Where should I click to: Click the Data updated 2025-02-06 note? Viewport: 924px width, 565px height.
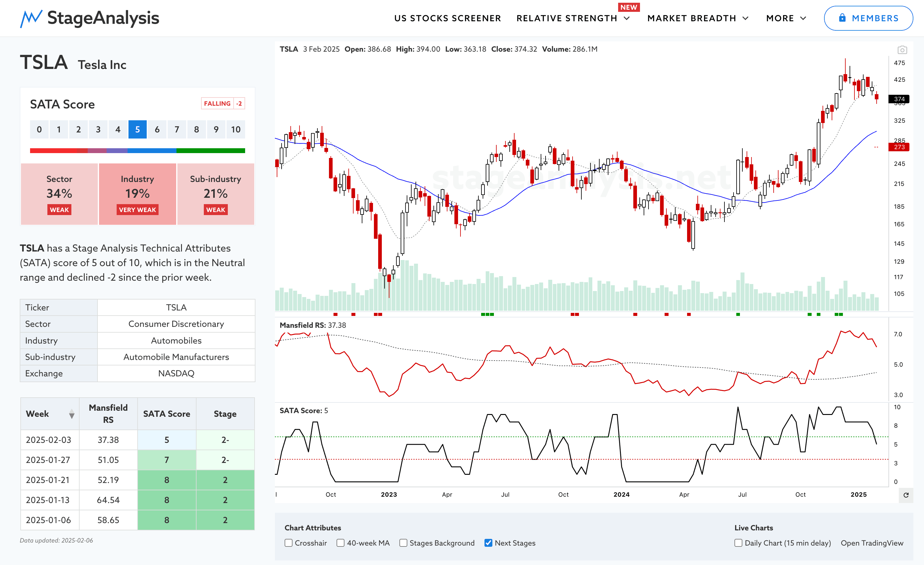[56, 540]
